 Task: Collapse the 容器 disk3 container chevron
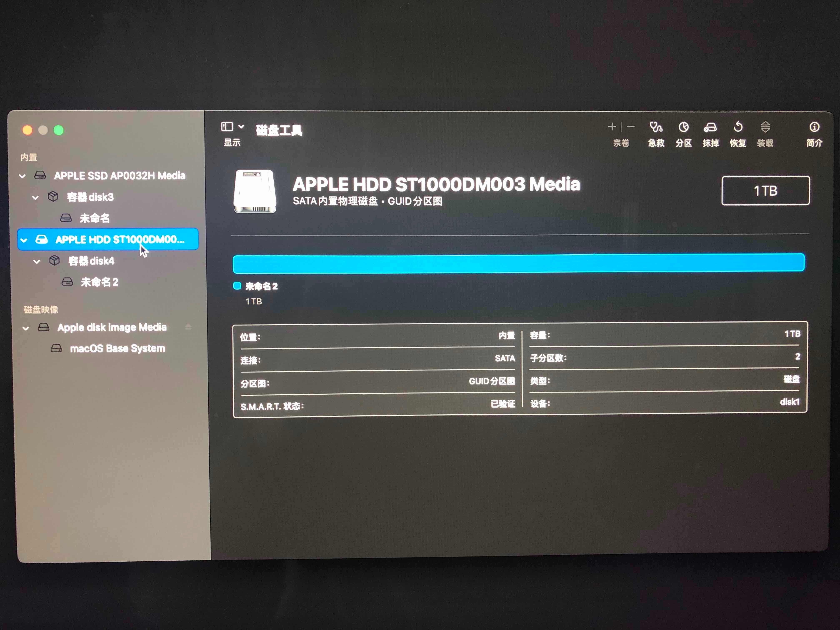click(35, 197)
